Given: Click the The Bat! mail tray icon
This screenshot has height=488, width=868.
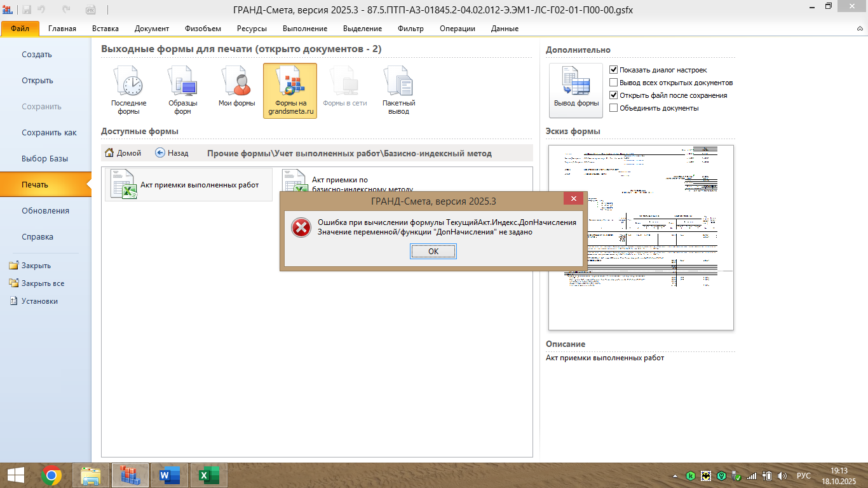Looking at the screenshot, I should click(x=706, y=475).
